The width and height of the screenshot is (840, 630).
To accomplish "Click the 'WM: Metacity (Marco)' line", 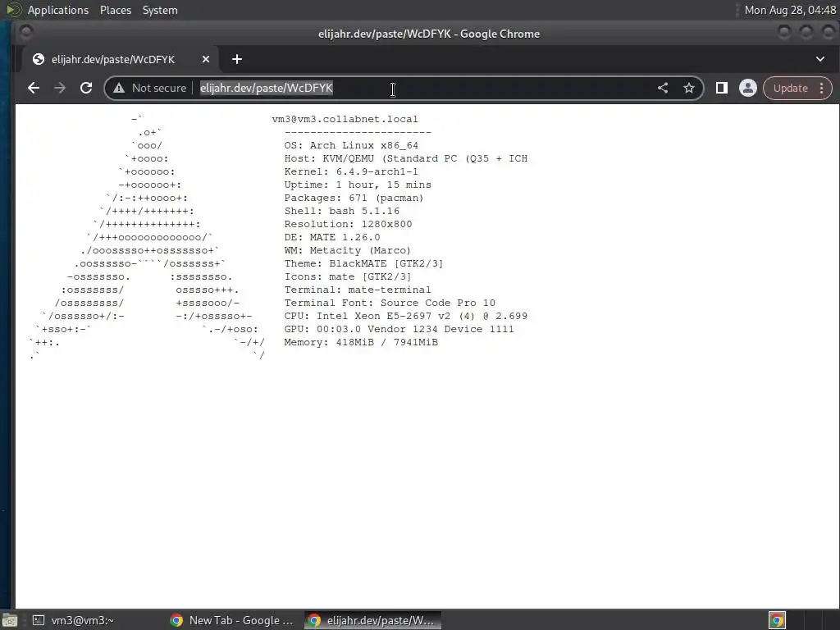I will pyautogui.click(x=347, y=250).
